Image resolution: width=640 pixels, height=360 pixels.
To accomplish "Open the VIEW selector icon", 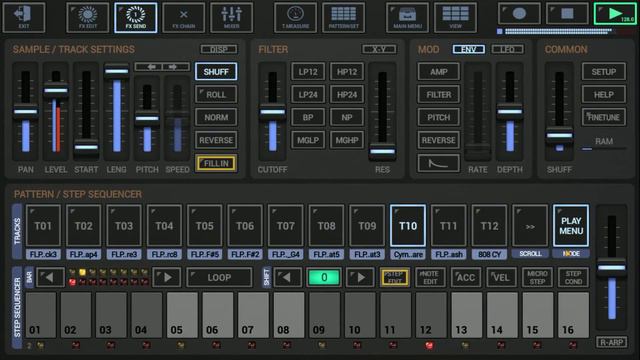I will coord(456,17).
